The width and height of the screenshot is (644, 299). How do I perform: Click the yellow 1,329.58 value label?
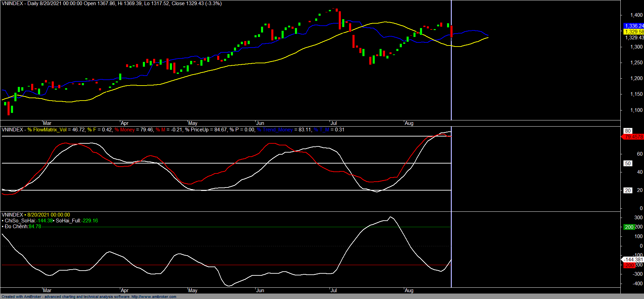(634, 32)
